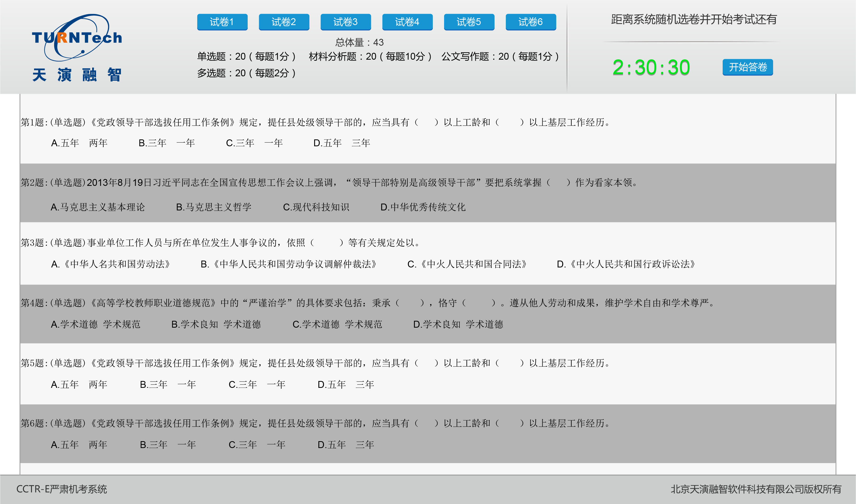Pick option D 五年 三年 in question 6
This screenshot has width=856, height=504.
(x=346, y=445)
